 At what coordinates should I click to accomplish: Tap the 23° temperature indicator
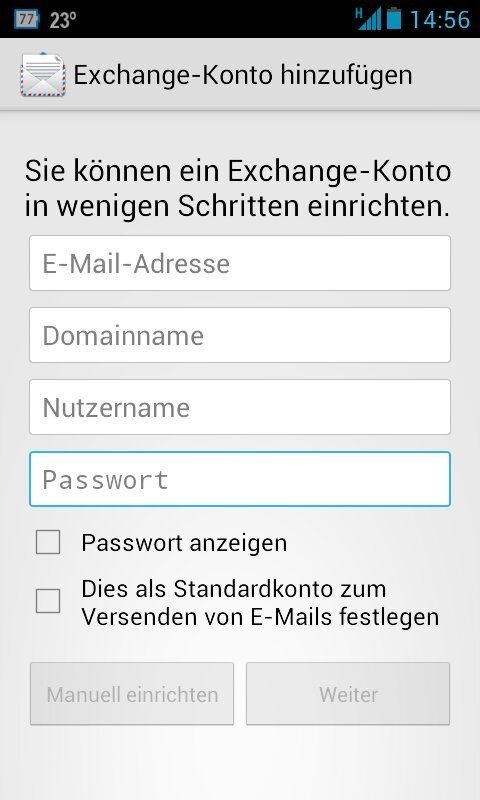(x=63, y=20)
